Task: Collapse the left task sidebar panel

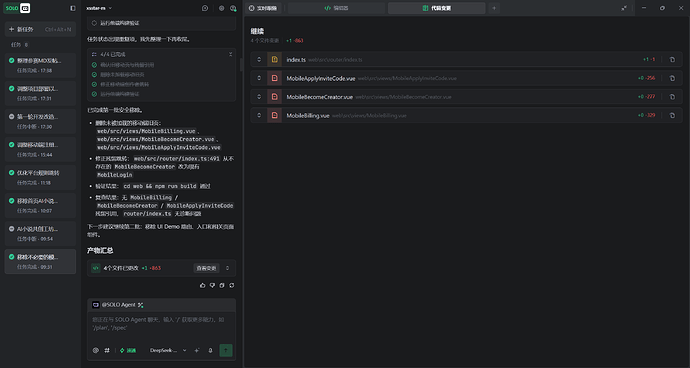Action: (x=73, y=8)
